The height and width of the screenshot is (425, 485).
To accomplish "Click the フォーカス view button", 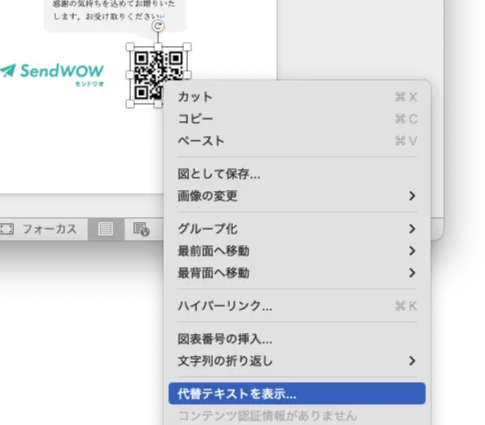I will coord(39,229).
